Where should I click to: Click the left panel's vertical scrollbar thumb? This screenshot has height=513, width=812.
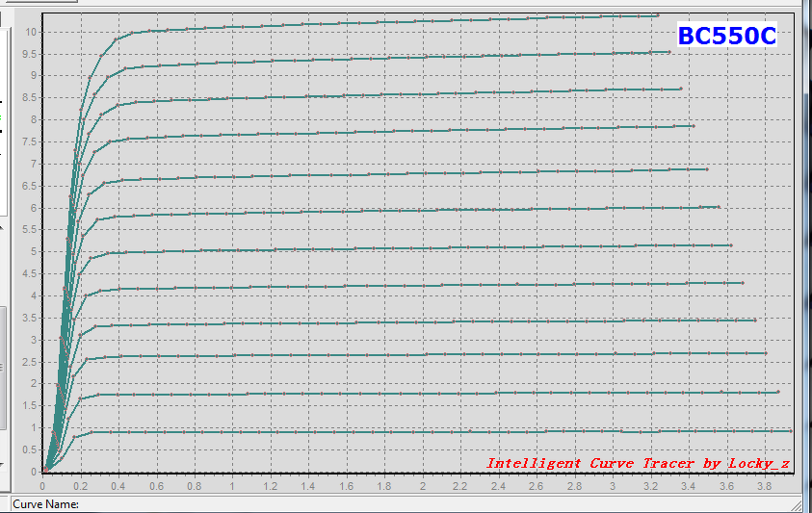(x=3, y=368)
